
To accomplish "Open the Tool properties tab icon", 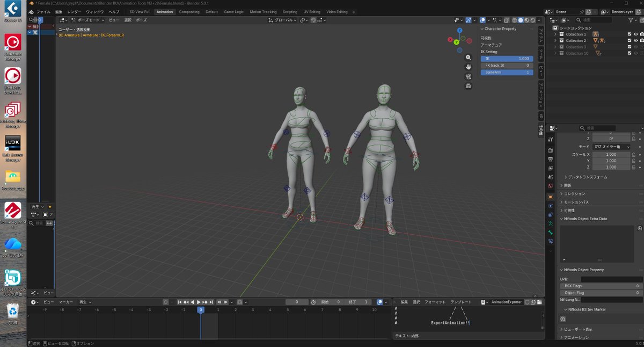I will point(550,139).
